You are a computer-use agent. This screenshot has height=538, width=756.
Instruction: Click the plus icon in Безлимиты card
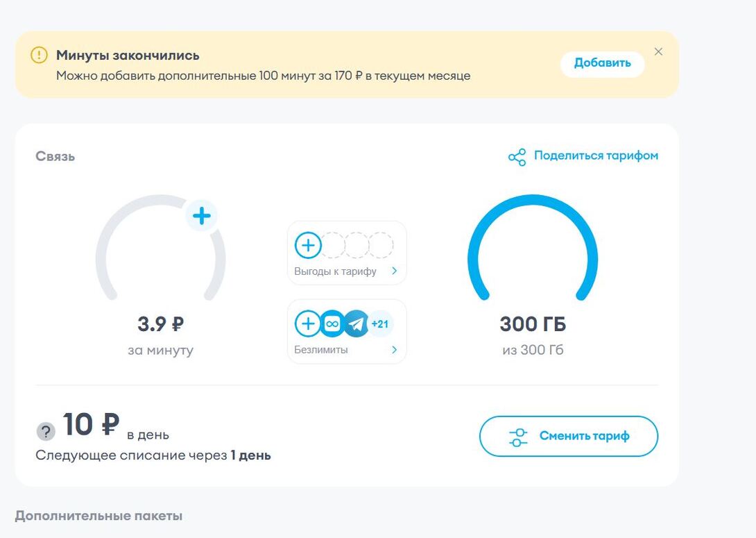coord(308,323)
